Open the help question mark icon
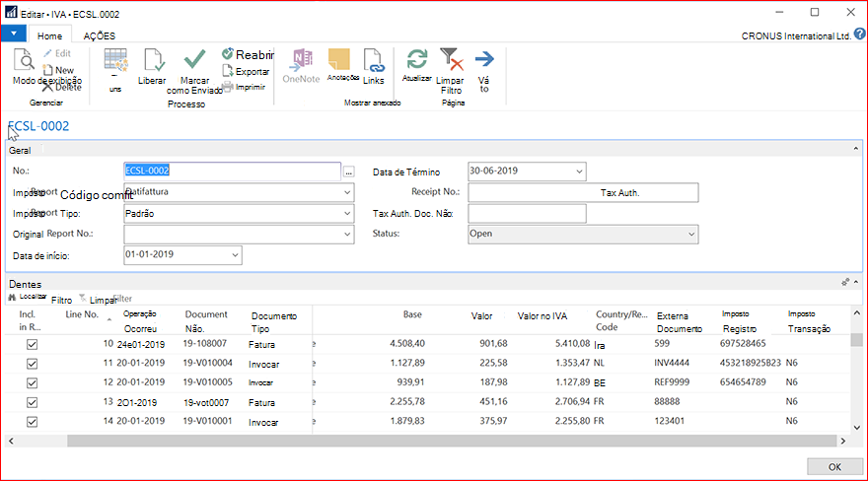 [859, 34]
